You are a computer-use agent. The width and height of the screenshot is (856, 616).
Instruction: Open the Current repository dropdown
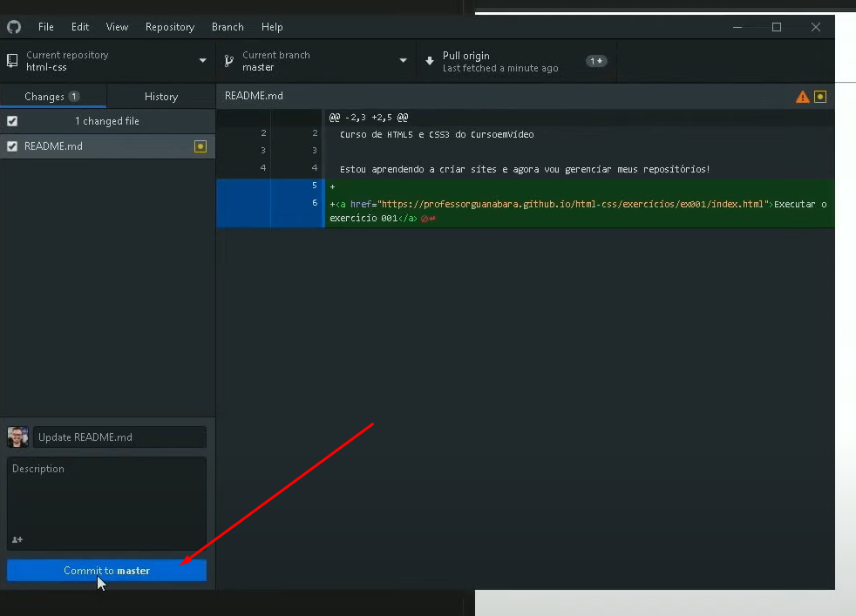pyautogui.click(x=107, y=61)
